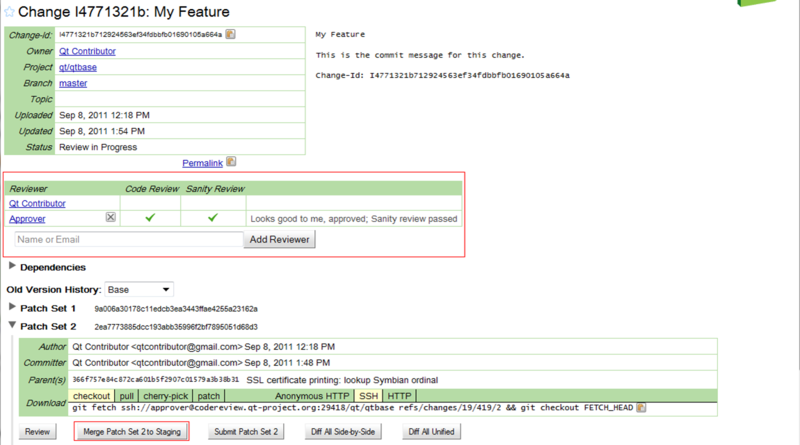The image size is (800, 445).
Task: Remove the Approver reviewer with the X icon
Action: point(111,217)
